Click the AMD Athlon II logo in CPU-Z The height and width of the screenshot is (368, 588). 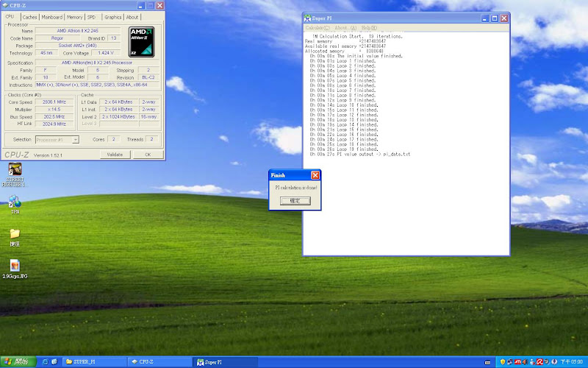(x=141, y=42)
